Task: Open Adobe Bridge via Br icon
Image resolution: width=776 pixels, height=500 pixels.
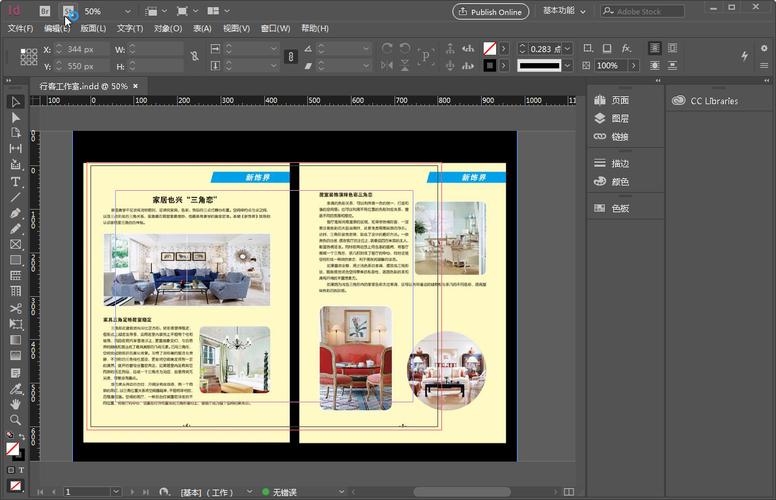Action: [45, 11]
